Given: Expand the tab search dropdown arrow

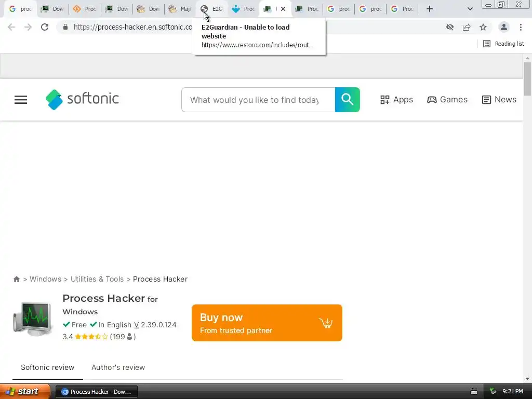Looking at the screenshot, I should pyautogui.click(x=470, y=9).
